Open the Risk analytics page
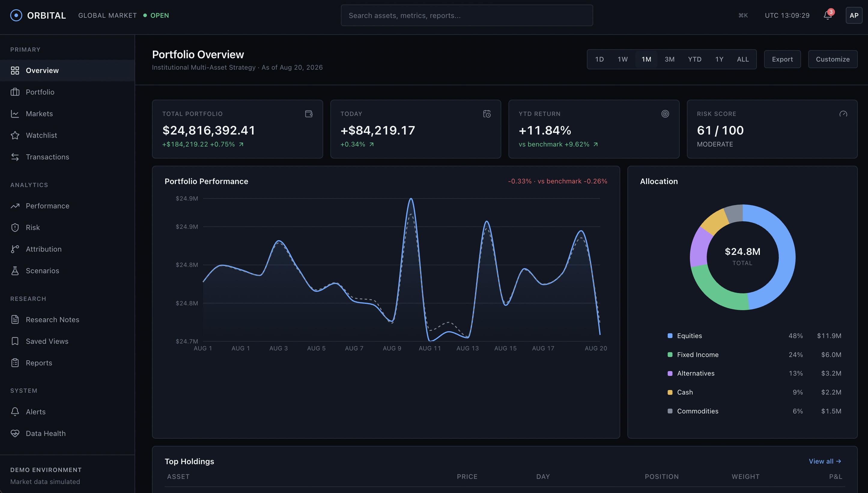This screenshot has height=493, width=868. [67, 228]
